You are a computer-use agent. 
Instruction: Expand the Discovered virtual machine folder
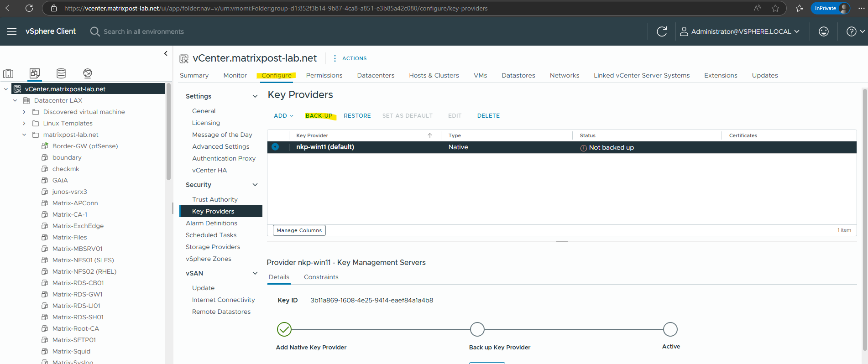coord(24,112)
